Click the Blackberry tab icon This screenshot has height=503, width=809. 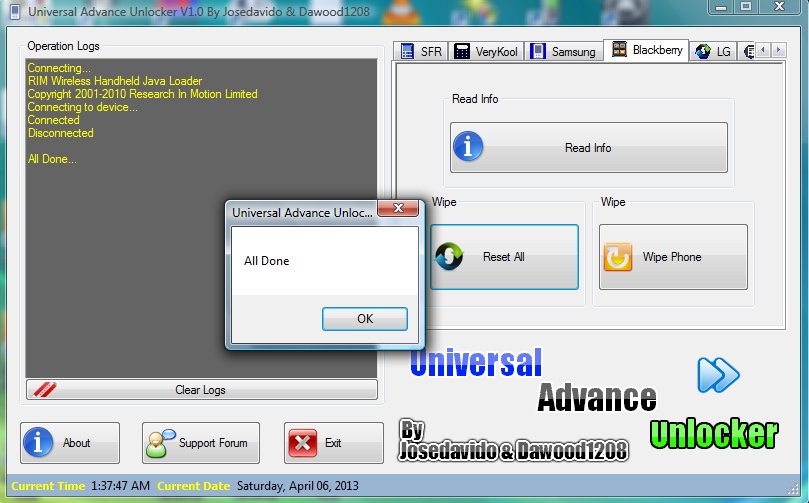click(619, 50)
